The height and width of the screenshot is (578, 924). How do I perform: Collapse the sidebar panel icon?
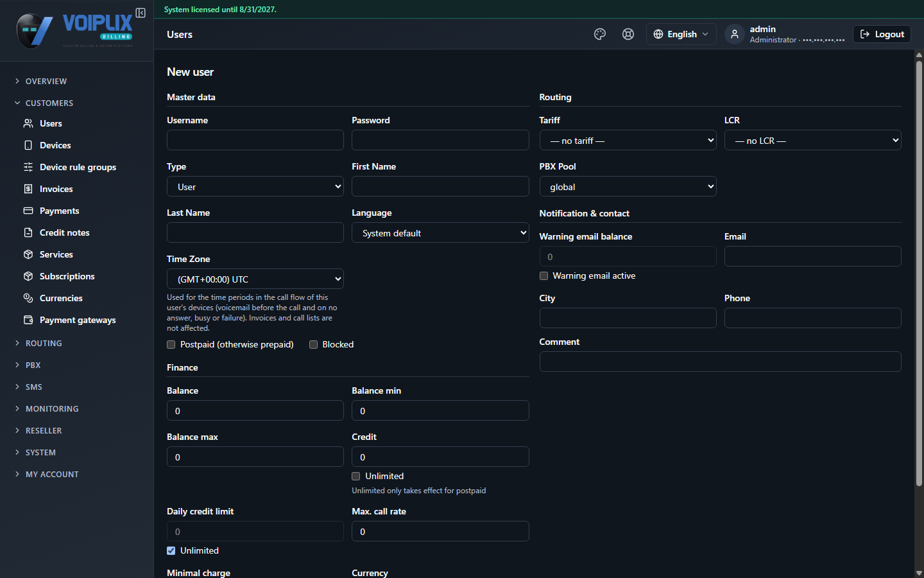(x=141, y=13)
